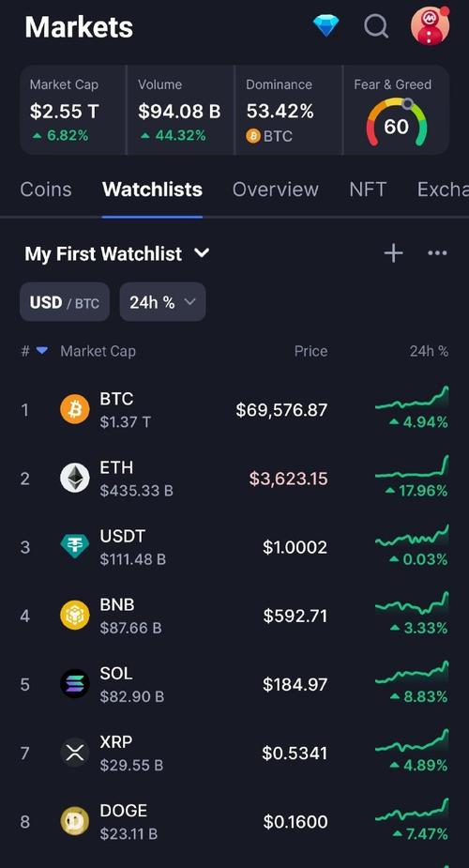Open watchlist options three-dot menu
Image resolution: width=469 pixels, height=868 pixels.
coord(437,253)
